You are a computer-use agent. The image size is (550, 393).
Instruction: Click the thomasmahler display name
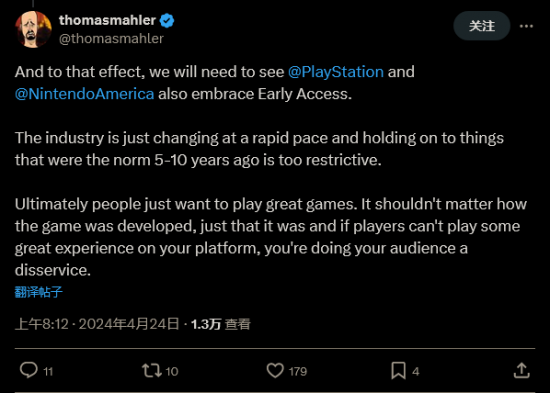coord(107,20)
